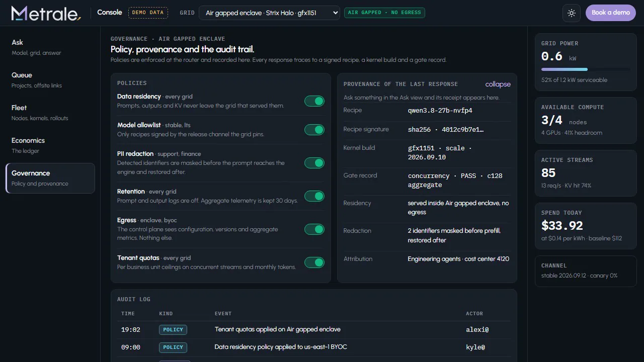The image size is (644, 362).
Task: Click recipe value qwen3.8-27b-nvfp4
Action: 440,111
